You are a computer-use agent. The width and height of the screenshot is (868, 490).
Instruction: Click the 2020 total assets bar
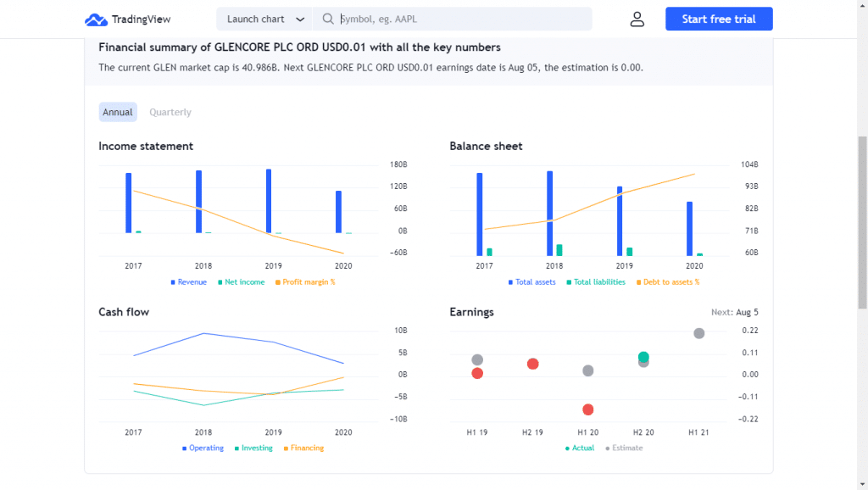coord(690,229)
